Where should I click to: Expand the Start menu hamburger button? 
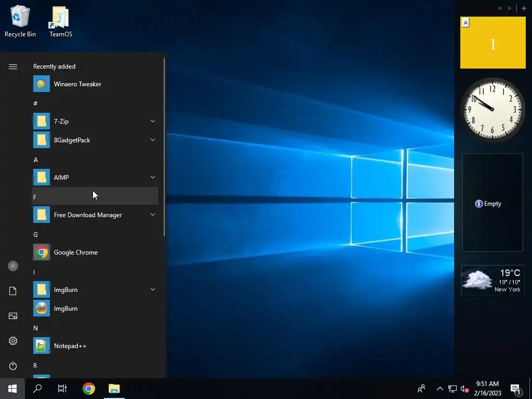click(13, 67)
